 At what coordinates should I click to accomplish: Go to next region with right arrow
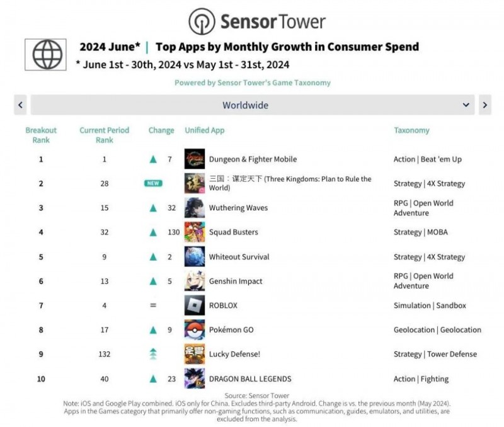tap(484, 105)
